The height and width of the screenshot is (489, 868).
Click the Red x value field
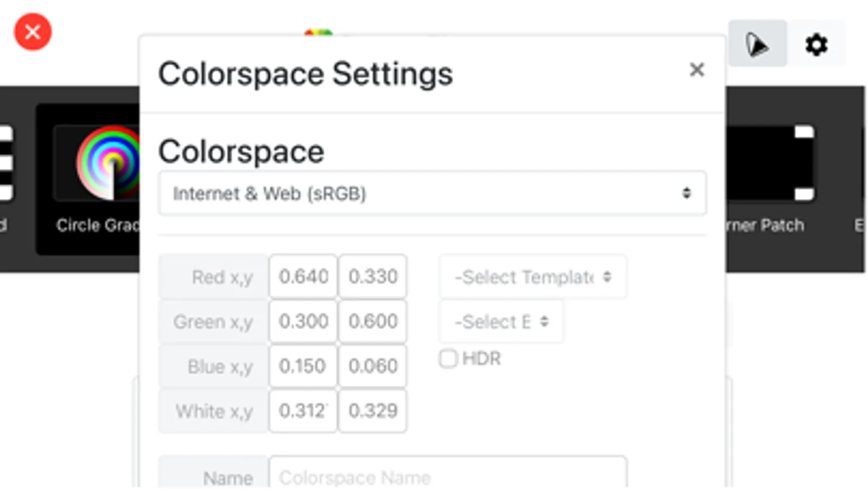click(303, 277)
